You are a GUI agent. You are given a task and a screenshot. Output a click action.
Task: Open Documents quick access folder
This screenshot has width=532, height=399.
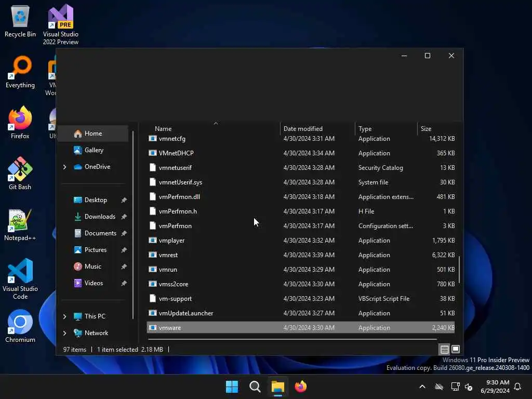[93, 233]
